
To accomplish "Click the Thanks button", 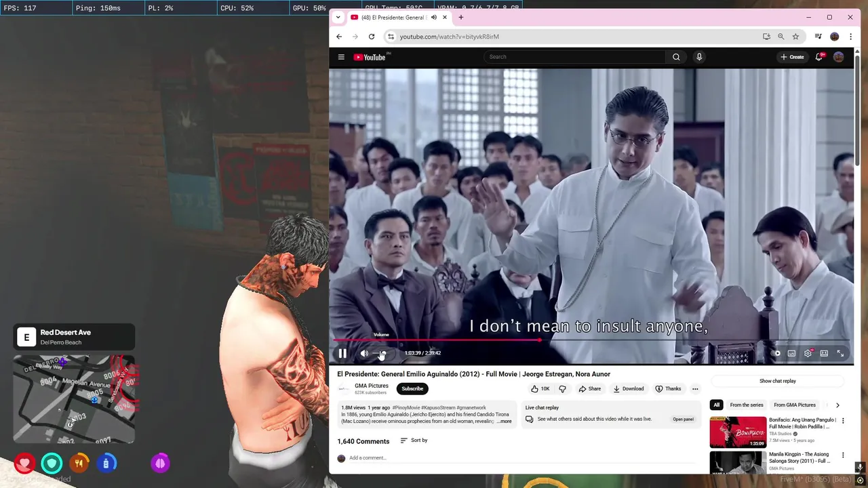I will click(x=668, y=388).
